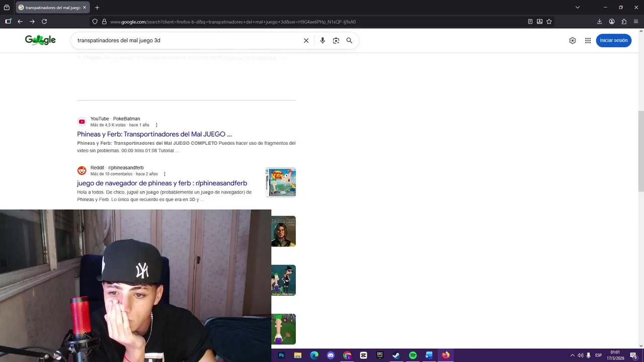This screenshot has width=644, height=362.
Task: Expand the list all tabs chevron
Action: (x=578, y=8)
